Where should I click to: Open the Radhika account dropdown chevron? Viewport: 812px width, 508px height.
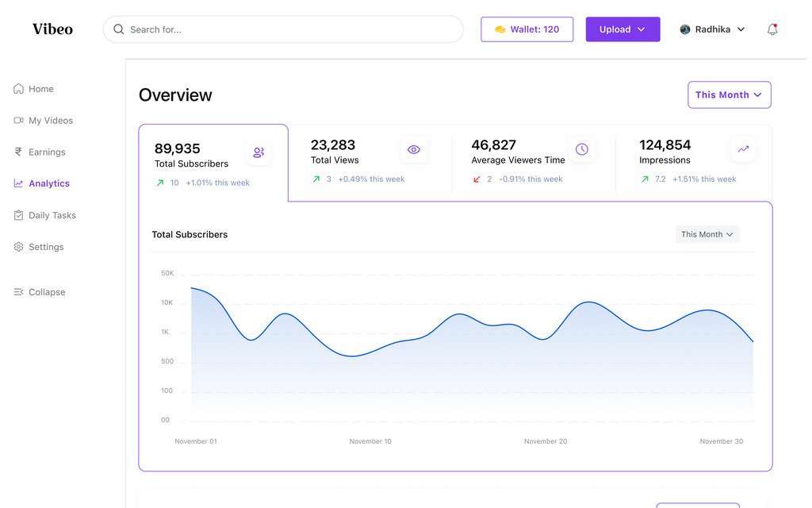741,29
